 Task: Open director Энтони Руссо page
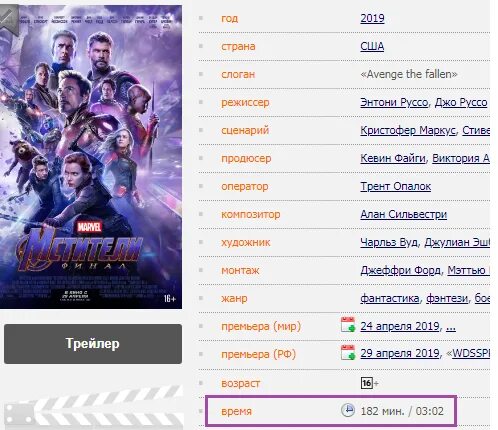coord(394,102)
